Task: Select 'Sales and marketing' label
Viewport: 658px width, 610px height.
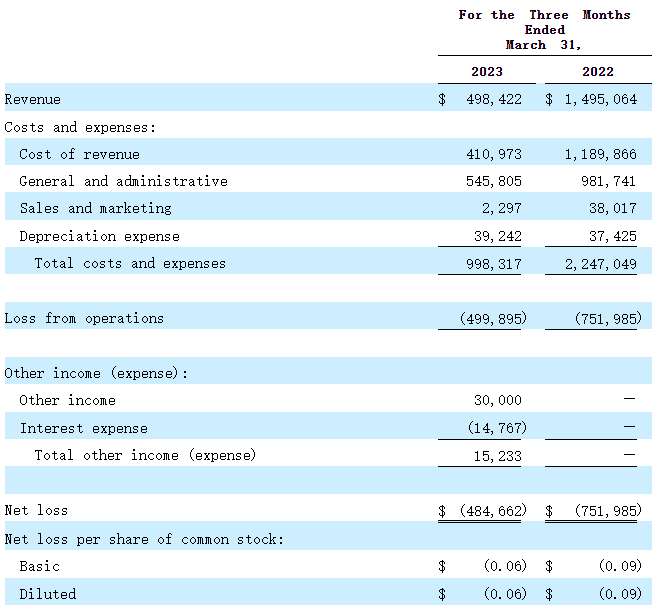Action: tap(96, 209)
